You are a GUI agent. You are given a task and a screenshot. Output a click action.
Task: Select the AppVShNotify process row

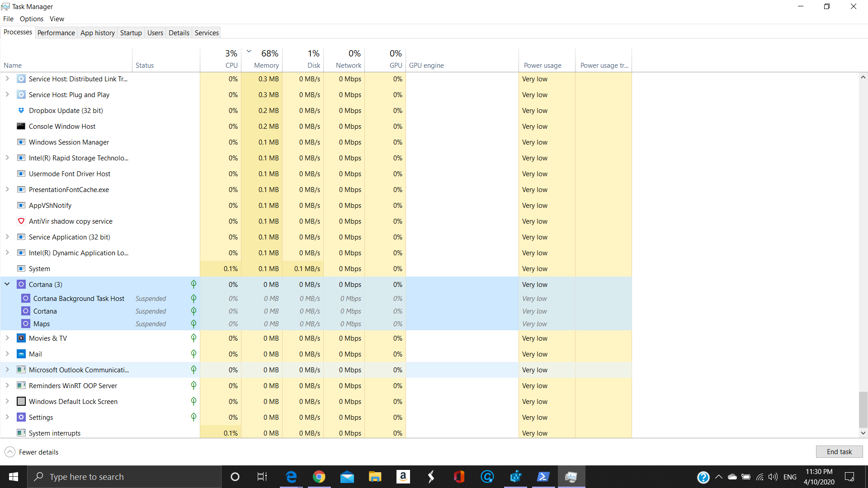pos(316,206)
